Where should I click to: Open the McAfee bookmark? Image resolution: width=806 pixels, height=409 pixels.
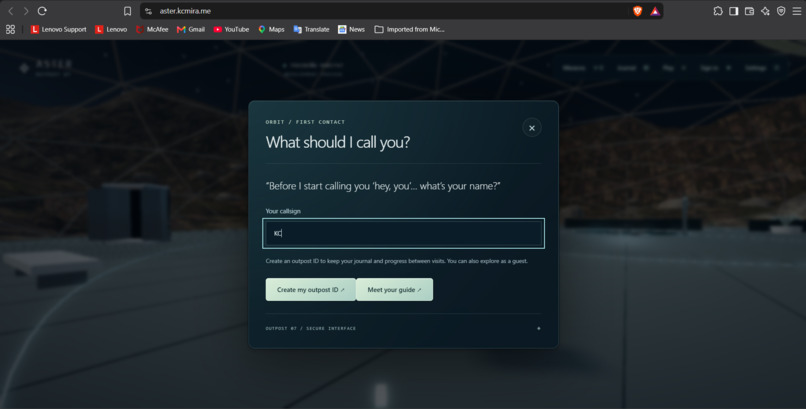[152, 29]
